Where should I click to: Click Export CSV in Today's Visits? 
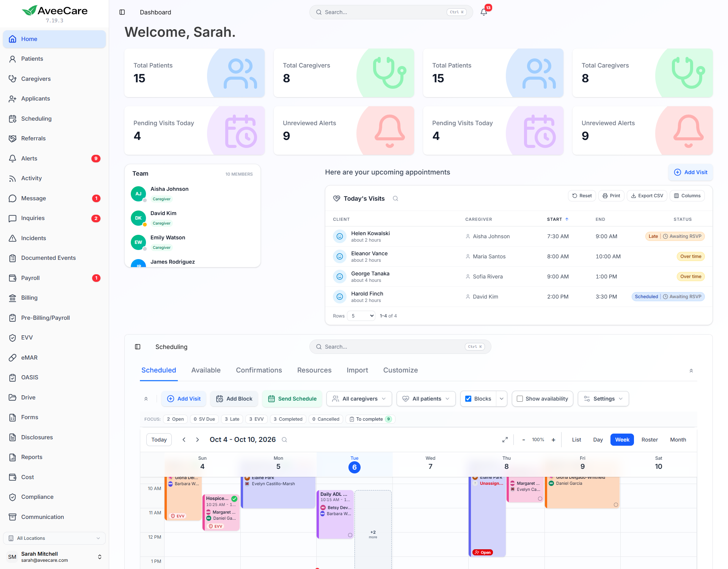pos(647,196)
